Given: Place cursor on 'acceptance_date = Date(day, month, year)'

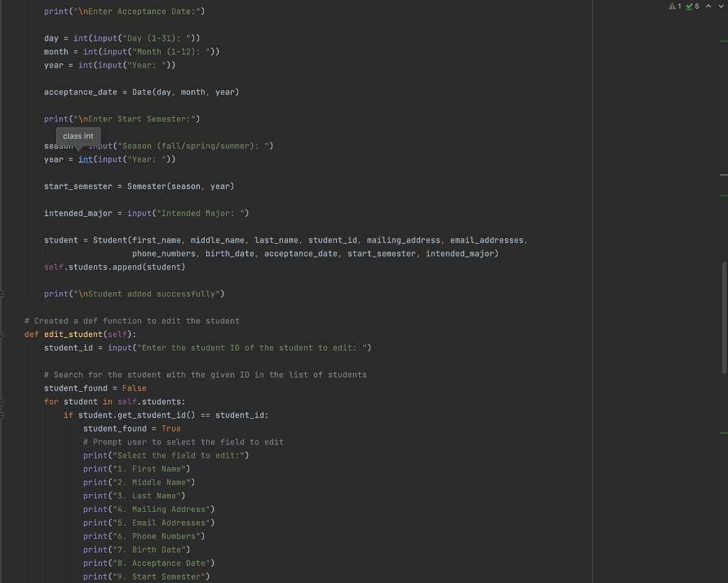Looking at the screenshot, I should [141, 92].
